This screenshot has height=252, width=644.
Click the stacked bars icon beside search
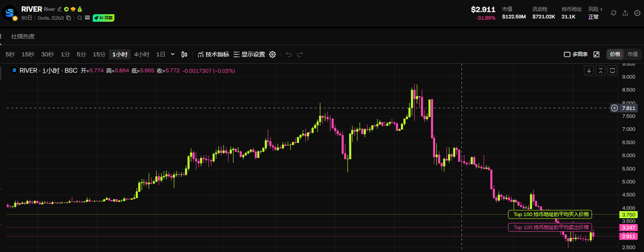pyautogui.click(x=87, y=18)
